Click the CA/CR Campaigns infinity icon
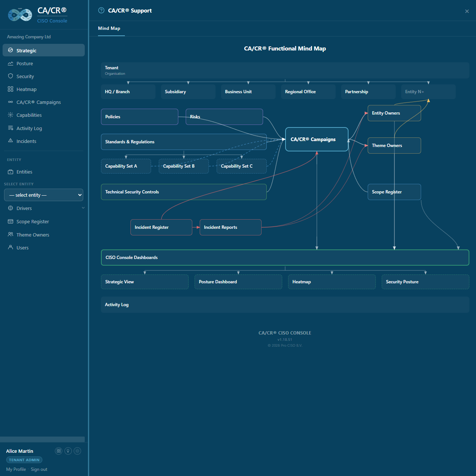476x476 pixels. [10, 102]
